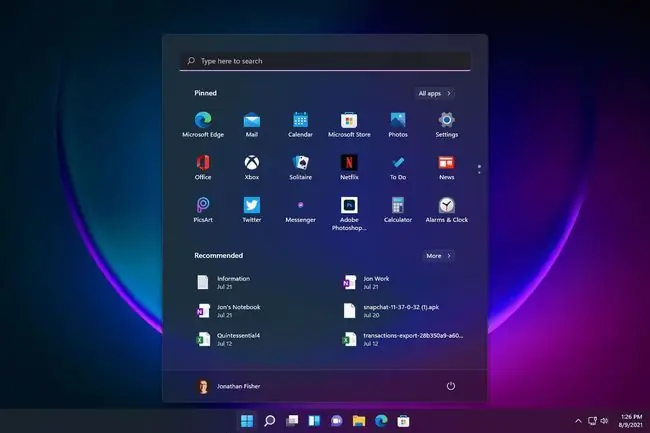Viewport: 650px width, 433px height.
Task: Open Task View on the taskbar
Action: [292, 421]
